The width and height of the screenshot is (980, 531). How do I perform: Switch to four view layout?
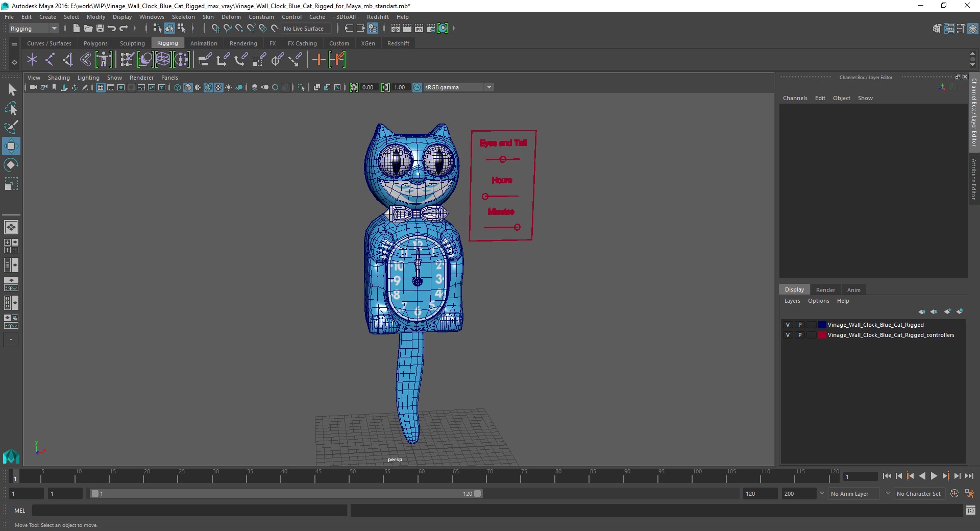tap(11, 246)
